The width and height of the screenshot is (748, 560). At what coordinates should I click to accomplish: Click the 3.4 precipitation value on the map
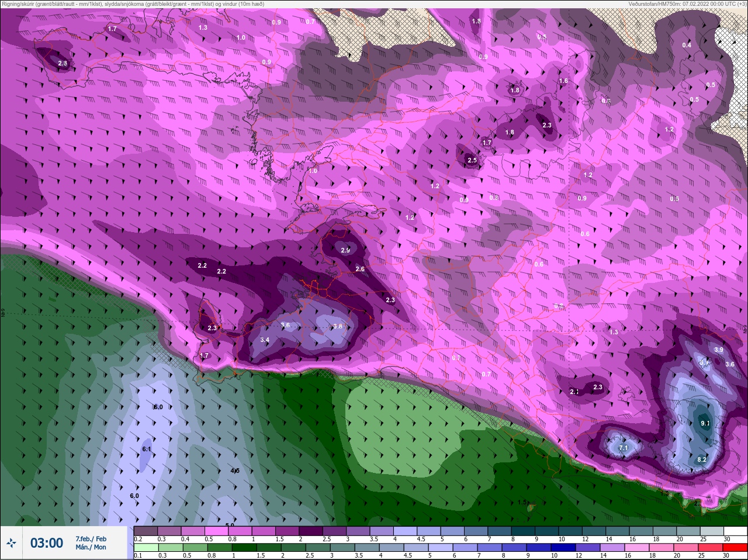click(265, 340)
